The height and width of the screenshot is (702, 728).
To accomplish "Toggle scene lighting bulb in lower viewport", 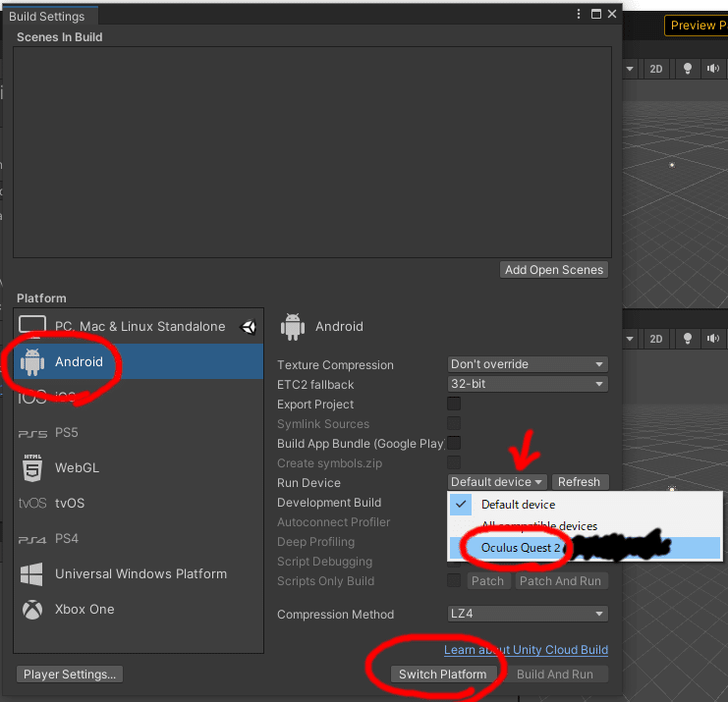I will [x=688, y=339].
